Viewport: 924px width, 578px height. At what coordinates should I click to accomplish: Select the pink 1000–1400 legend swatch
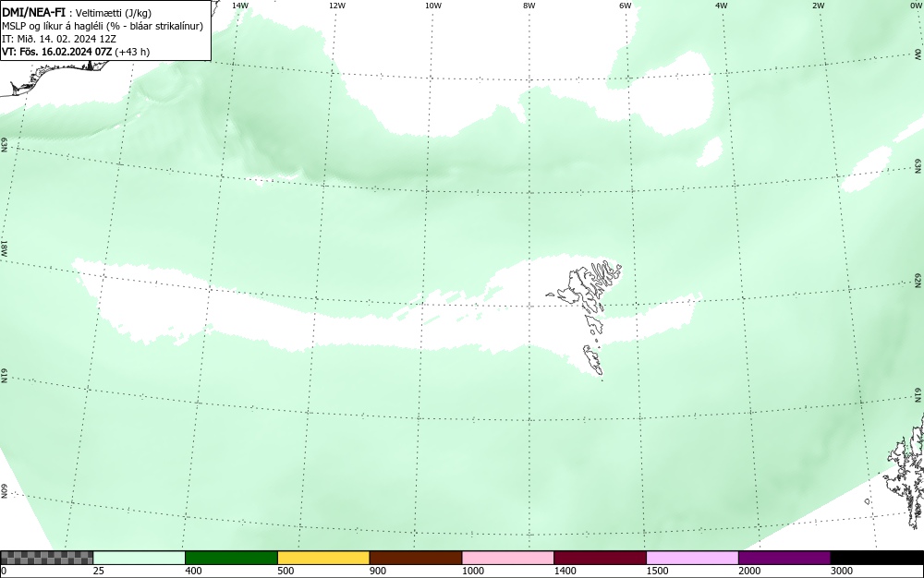coord(508,558)
